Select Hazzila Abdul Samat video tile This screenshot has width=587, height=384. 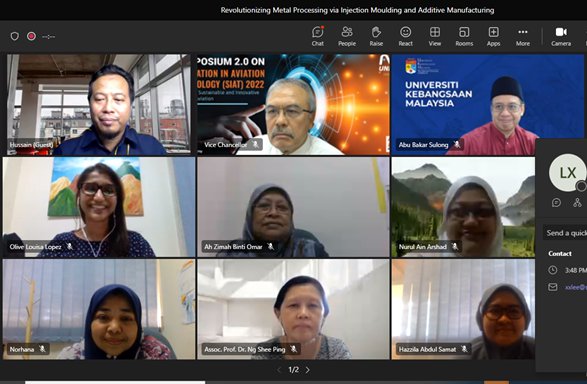click(463, 309)
